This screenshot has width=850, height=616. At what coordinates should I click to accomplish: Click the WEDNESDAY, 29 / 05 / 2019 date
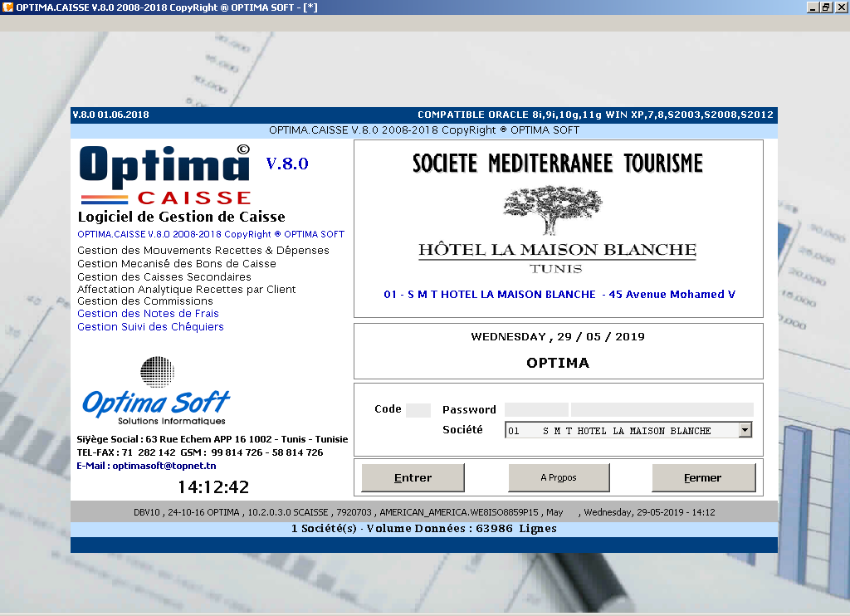pyautogui.click(x=558, y=337)
